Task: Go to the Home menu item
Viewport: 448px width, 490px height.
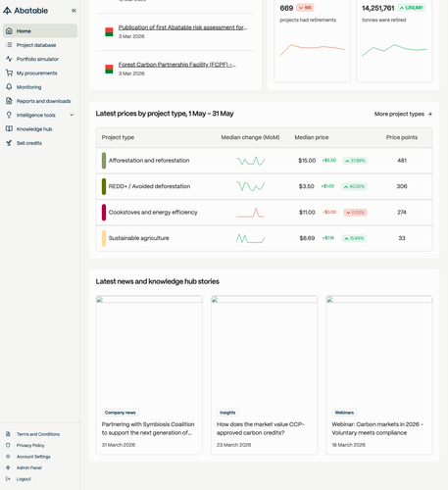Action: pos(40,31)
